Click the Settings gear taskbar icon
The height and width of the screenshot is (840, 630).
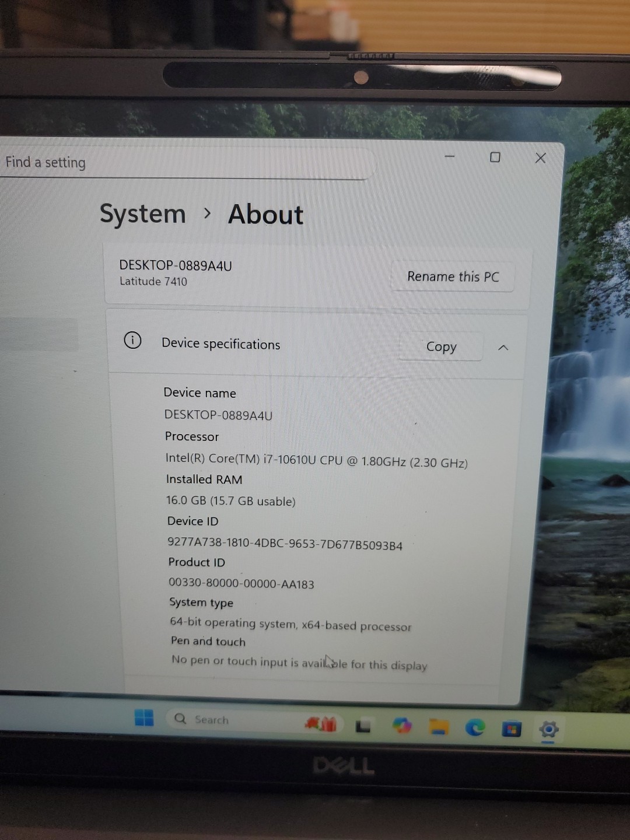click(548, 729)
